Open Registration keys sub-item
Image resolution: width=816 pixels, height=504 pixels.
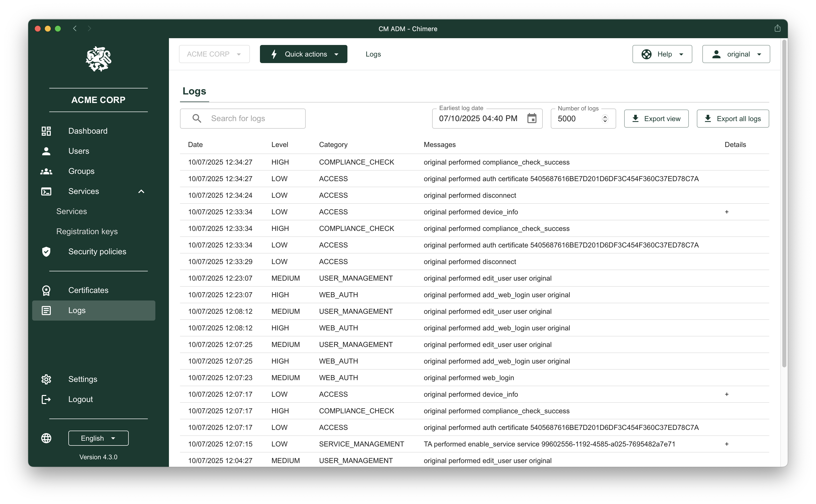click(87, 231)
